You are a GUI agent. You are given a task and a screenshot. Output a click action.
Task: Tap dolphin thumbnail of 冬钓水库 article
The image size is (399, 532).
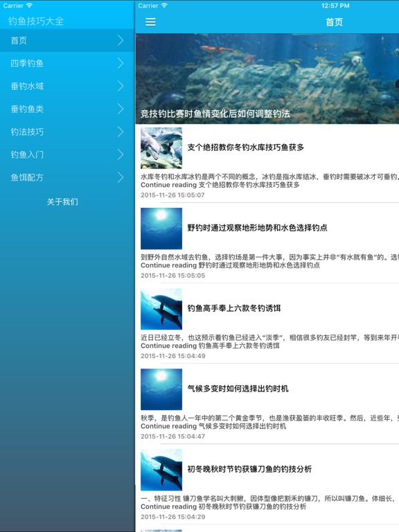click(x=161, y=148)
